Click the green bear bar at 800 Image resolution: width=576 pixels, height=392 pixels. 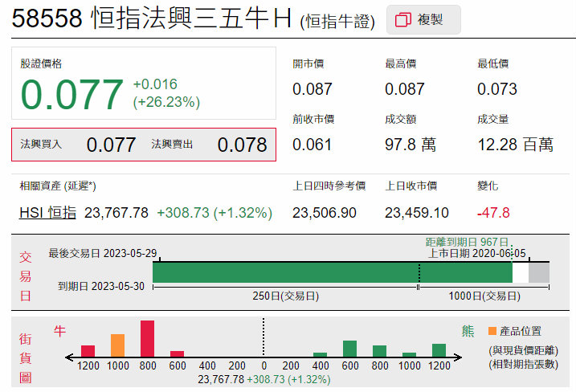[379, 351]
